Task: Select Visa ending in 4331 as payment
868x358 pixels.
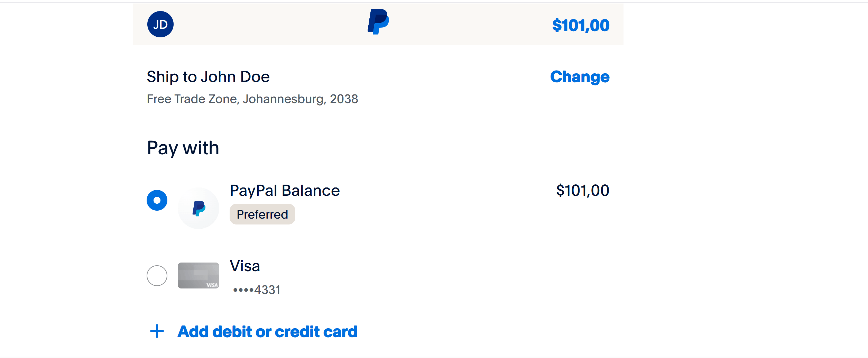Action: (157, 275)
